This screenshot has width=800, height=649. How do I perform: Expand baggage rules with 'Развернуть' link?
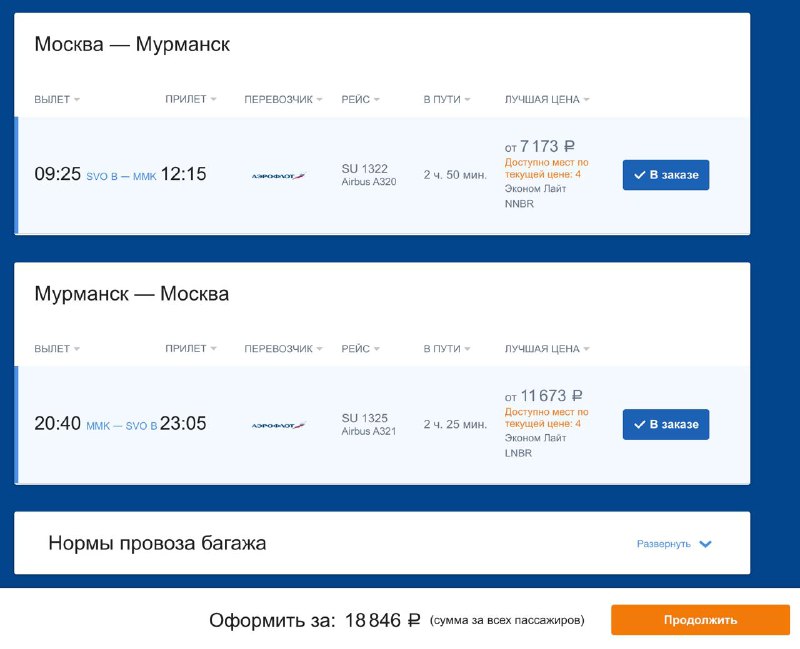tap(663, 544)
